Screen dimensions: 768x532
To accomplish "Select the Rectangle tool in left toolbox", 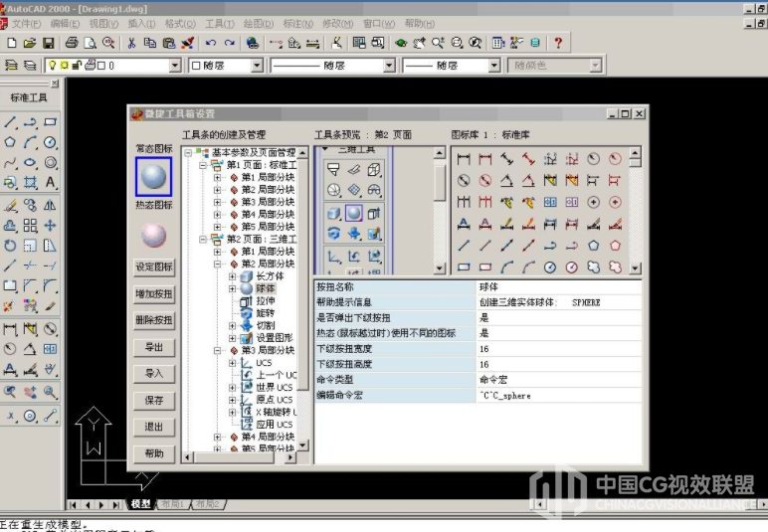I will click(x=50, y=122).
